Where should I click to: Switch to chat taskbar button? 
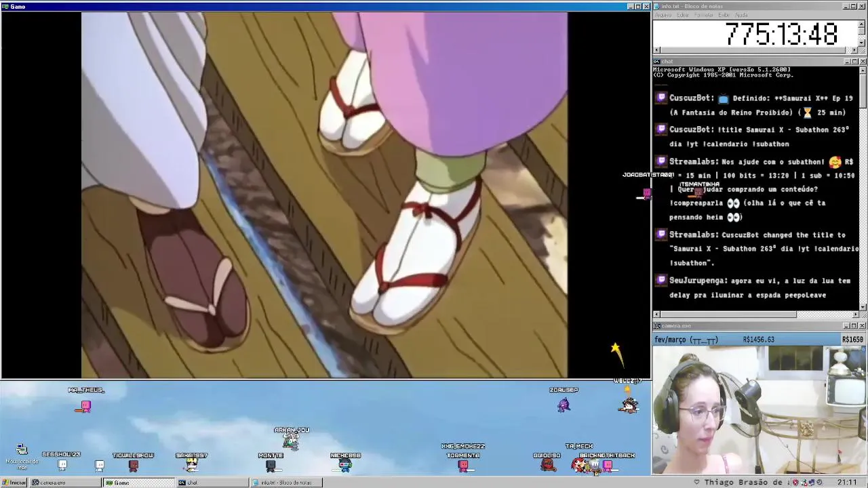(213, 483)
